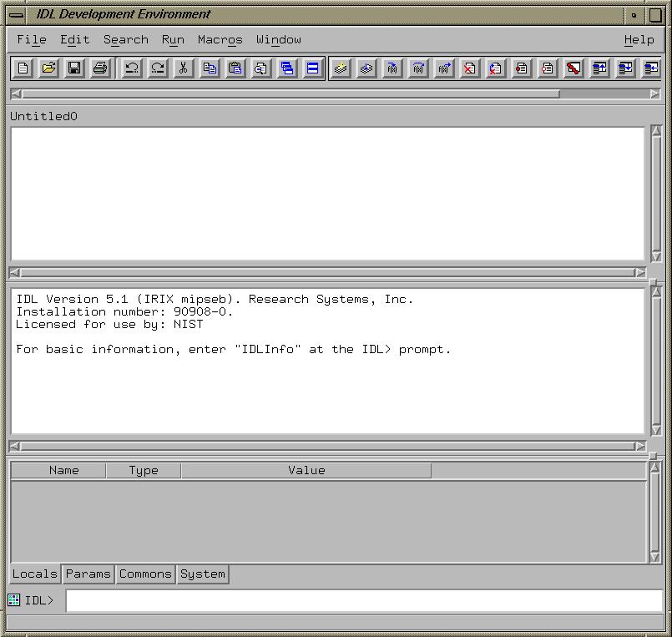Click the Cut scissors icon
The height and width of the screenshot is (637, 672).
point(184,68)
